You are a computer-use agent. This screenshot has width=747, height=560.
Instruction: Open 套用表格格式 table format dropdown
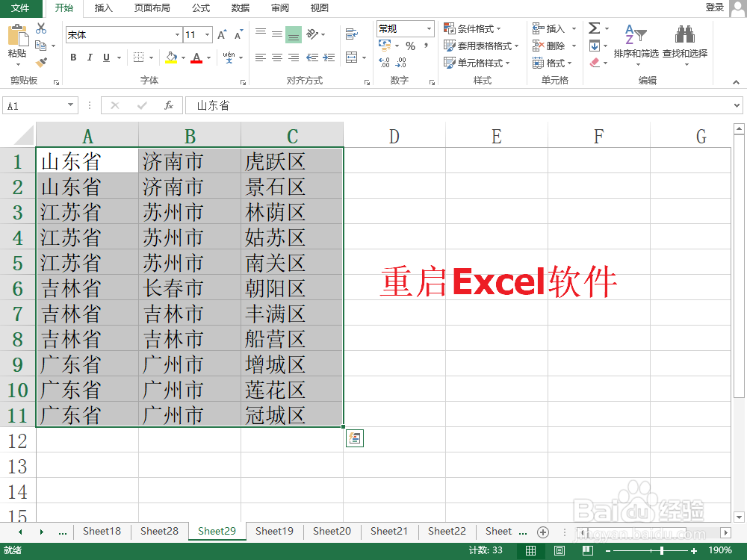click(x=481, y=46)
